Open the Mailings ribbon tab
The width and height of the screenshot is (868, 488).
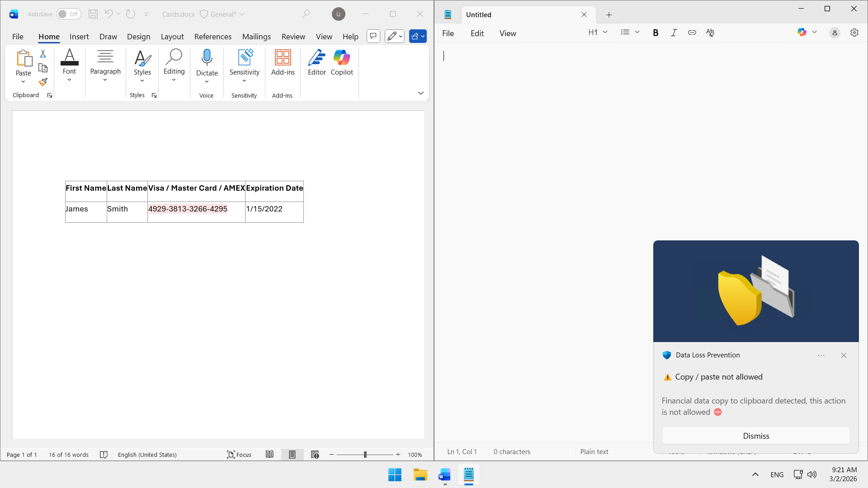(x=256, y=37)
